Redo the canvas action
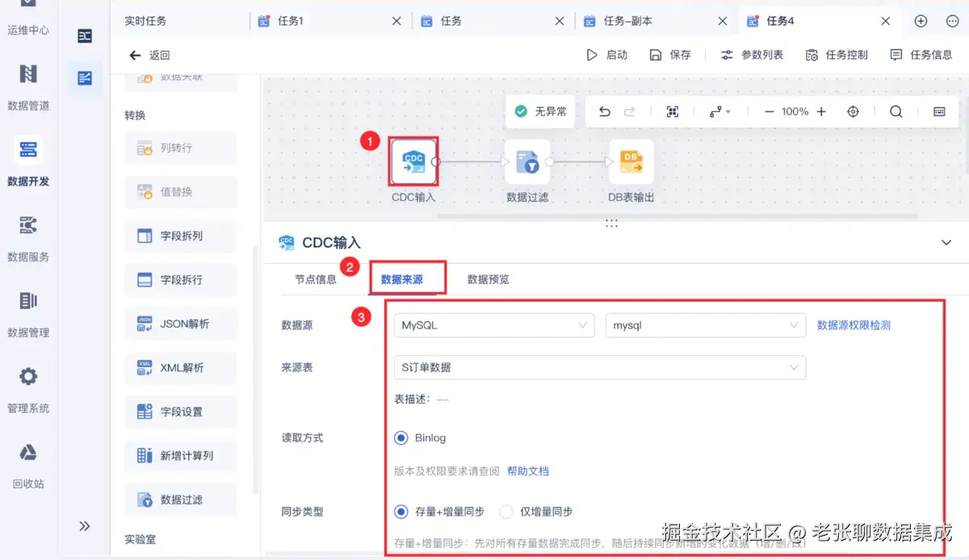Image resolution: width=969 pixels, height=560 pixels. pos(630,112)
